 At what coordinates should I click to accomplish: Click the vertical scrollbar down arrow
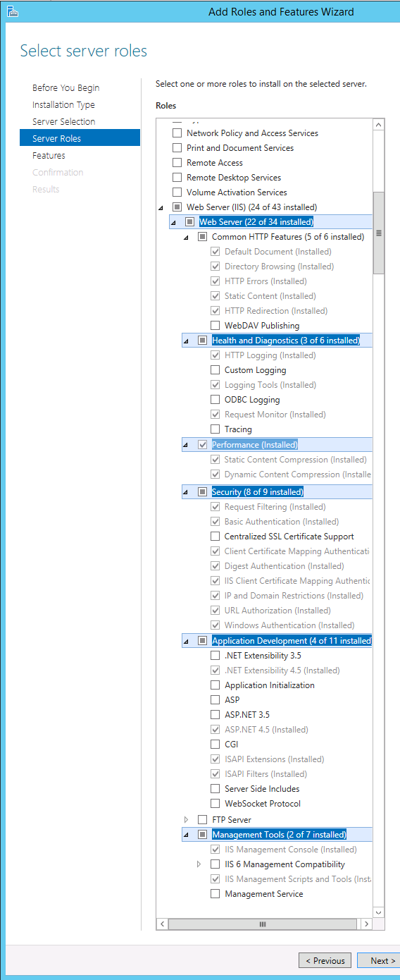click(379, 912)
